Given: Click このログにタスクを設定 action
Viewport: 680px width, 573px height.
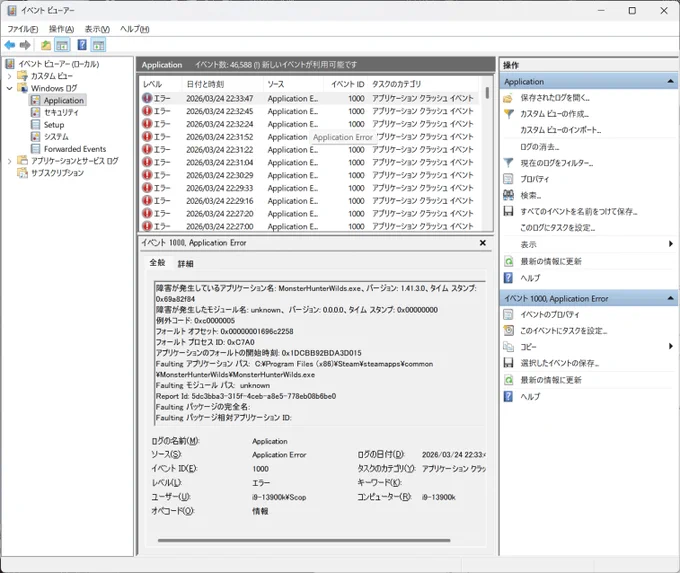Looking at the screenshot, I should click(557, 228).
